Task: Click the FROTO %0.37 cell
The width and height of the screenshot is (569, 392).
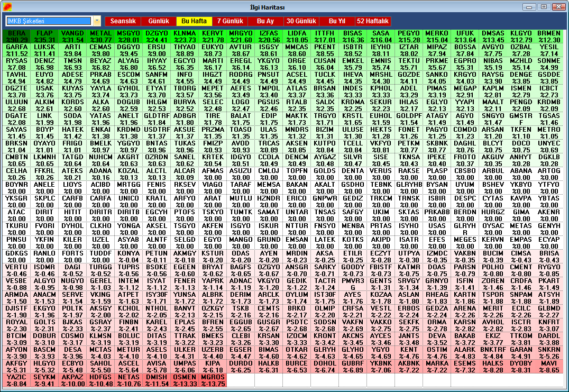Action: [x=465, y=160]
